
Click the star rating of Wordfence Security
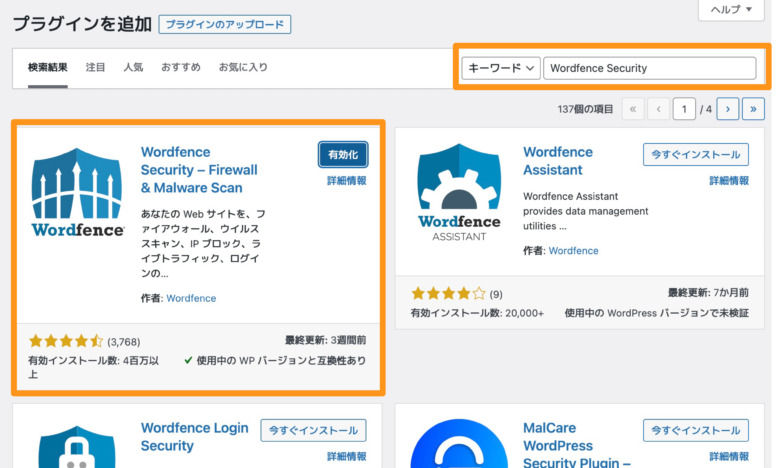pyautogui.click(x=66, y=341)
